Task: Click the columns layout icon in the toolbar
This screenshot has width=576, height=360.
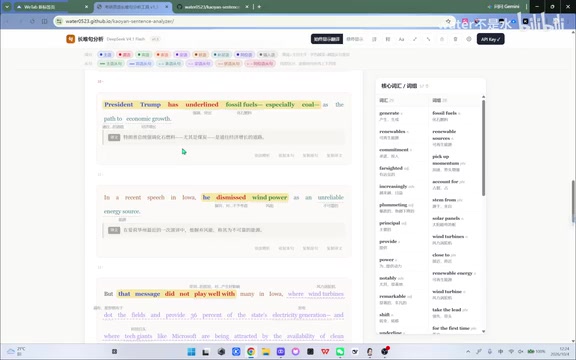Action: coord(388,39)
